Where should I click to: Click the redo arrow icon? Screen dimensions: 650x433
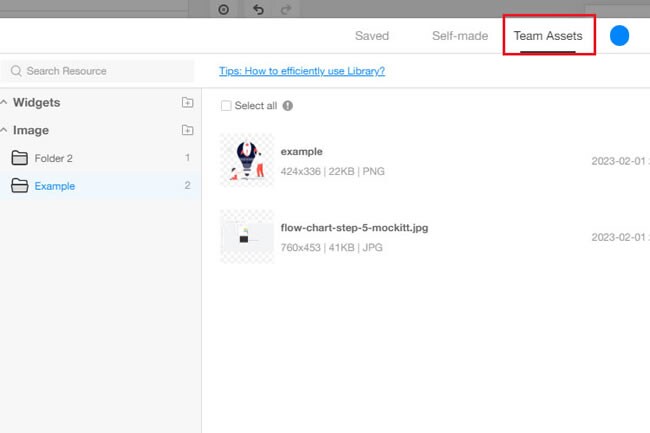286,9
